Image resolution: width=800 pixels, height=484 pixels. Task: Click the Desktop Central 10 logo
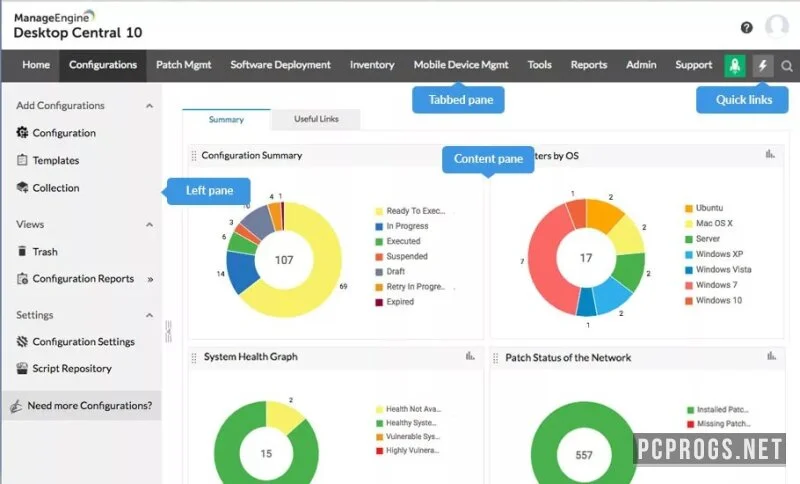point(78,26)
